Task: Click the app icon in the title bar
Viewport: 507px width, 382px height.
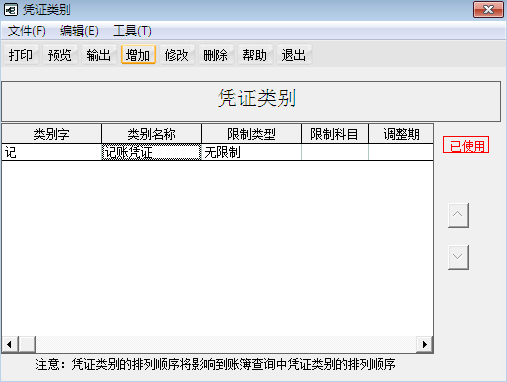Action: click(11, 10)
